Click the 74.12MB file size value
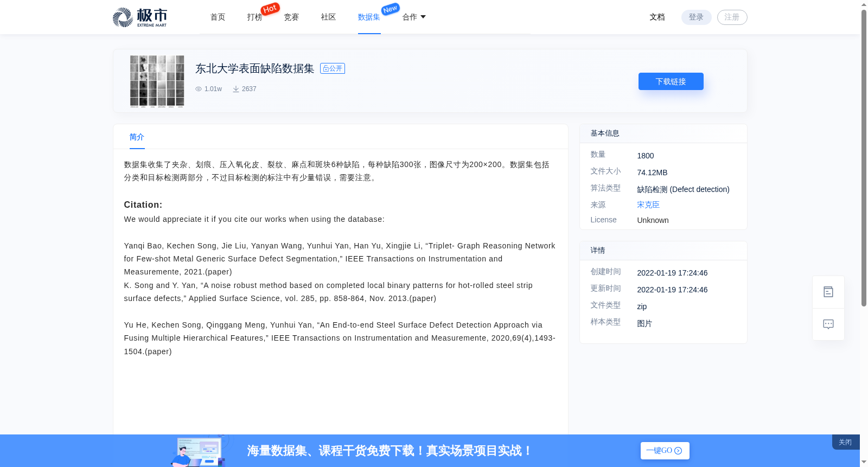The image size is (868, 467). [652, 172]
